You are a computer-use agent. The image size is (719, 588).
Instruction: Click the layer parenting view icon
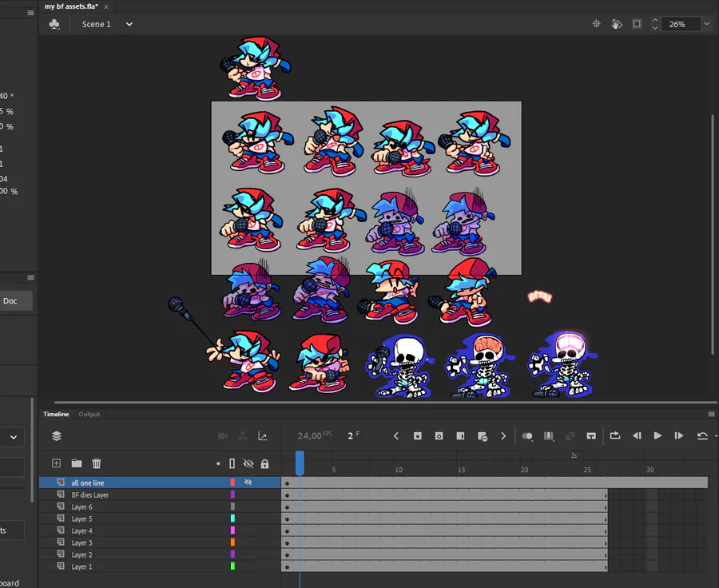(x=243, y=435)
